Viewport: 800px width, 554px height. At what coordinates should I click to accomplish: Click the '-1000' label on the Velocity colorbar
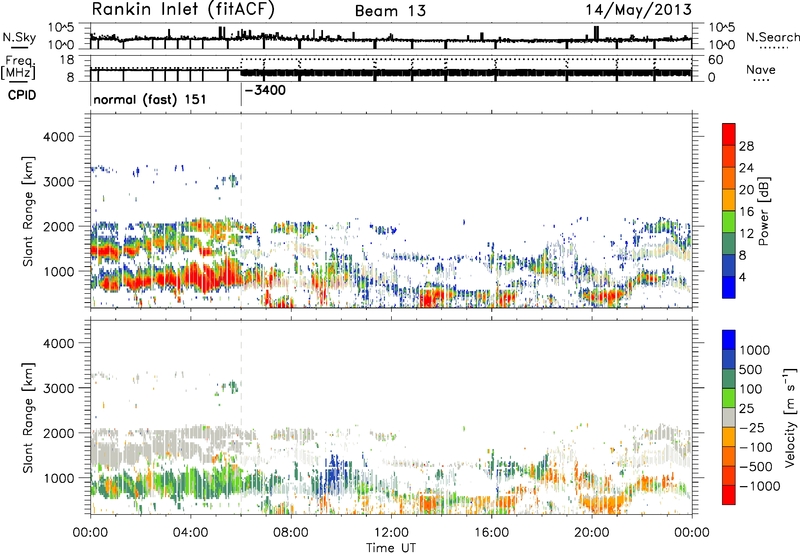click(x=760, y=486)
